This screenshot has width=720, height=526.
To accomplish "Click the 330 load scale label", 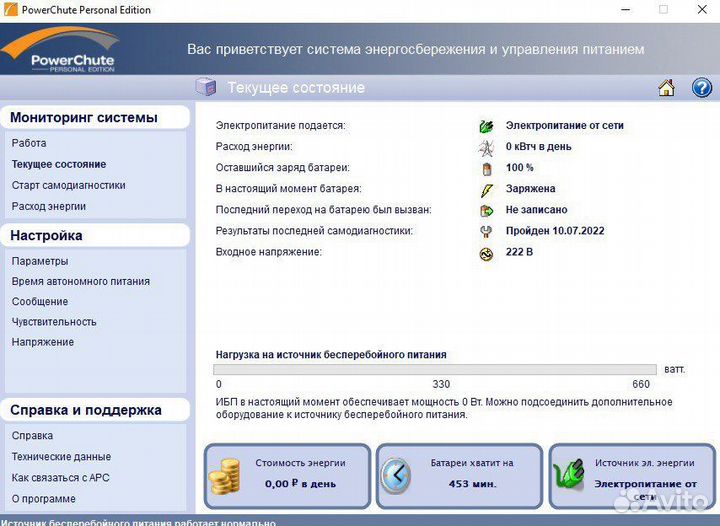I will (441, 384).
